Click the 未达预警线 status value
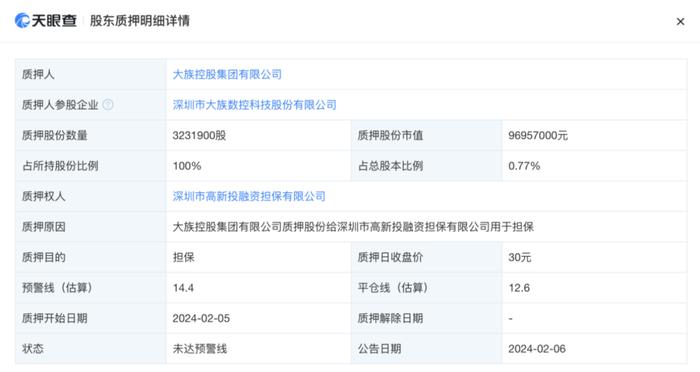This screenshot has width=700, height=372. tap(200, 349)
